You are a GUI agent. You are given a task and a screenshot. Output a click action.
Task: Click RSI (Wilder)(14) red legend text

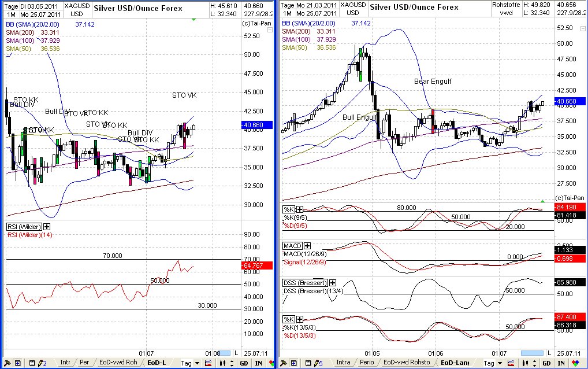(29, 235)
